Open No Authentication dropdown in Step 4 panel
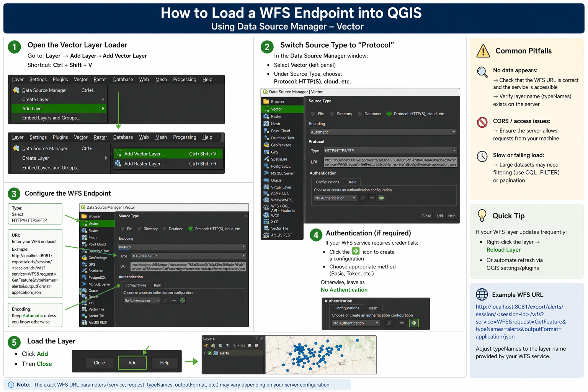Image resolution: width=588 pixels, height=392 pixels. (356, 323)
